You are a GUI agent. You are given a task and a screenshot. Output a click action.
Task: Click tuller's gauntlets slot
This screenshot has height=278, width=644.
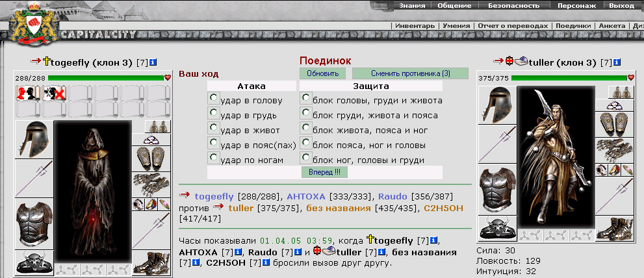614,150
